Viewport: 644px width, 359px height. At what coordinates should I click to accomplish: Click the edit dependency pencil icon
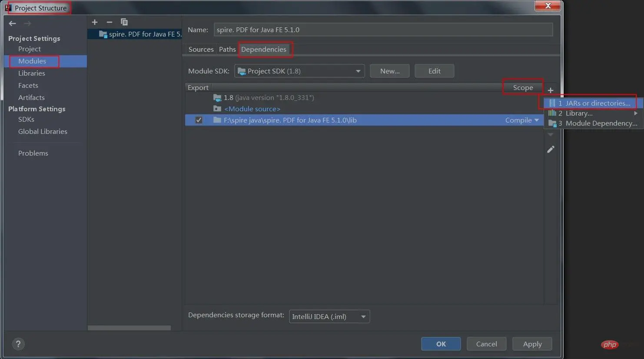551,150
